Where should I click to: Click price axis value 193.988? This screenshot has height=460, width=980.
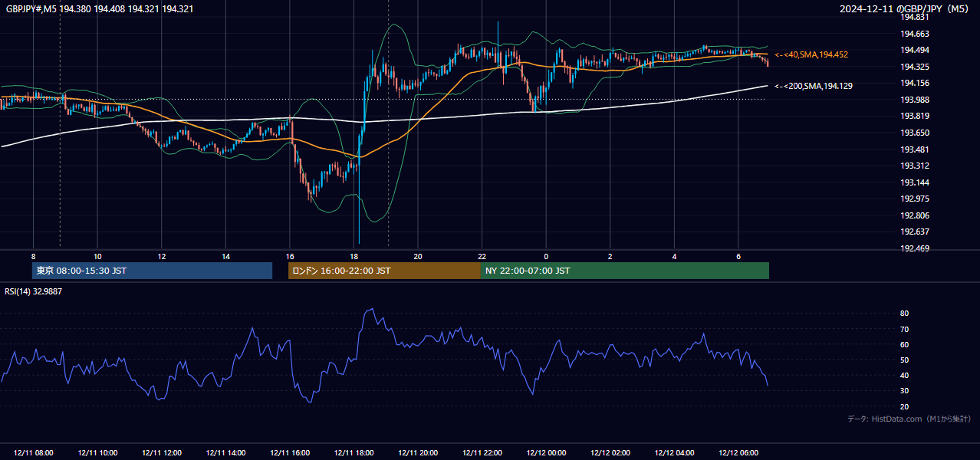914,100
